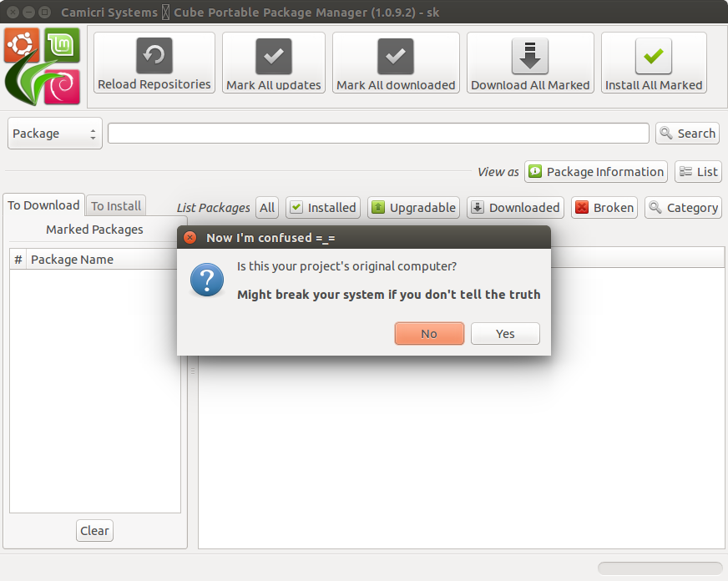Filter list by Installed packages

pos(323,207)
